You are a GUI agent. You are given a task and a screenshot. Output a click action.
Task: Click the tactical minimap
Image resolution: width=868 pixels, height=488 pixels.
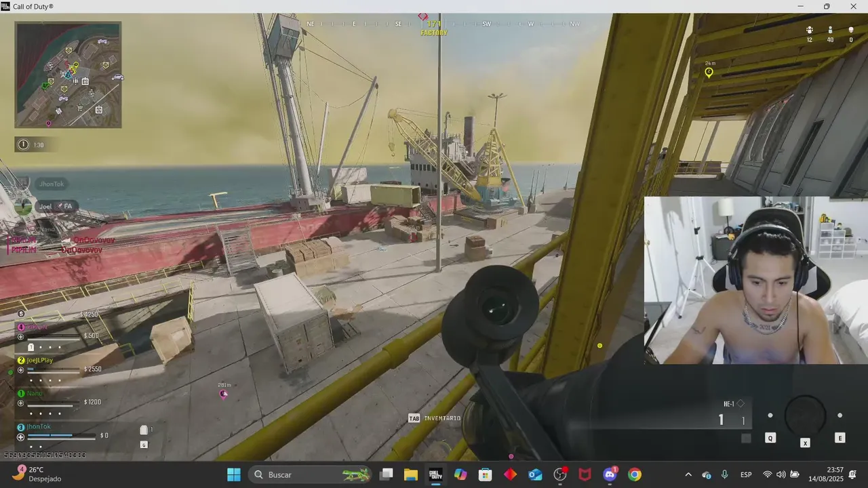68,75
